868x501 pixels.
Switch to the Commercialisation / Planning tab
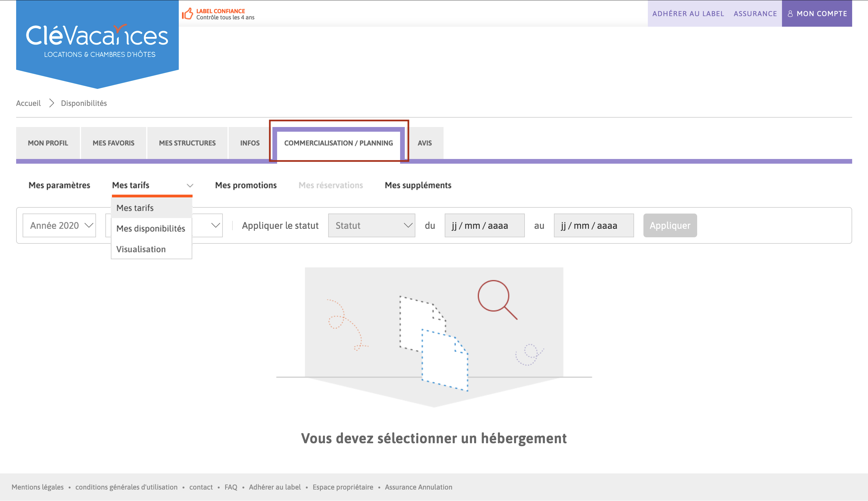tap(338, 143)
